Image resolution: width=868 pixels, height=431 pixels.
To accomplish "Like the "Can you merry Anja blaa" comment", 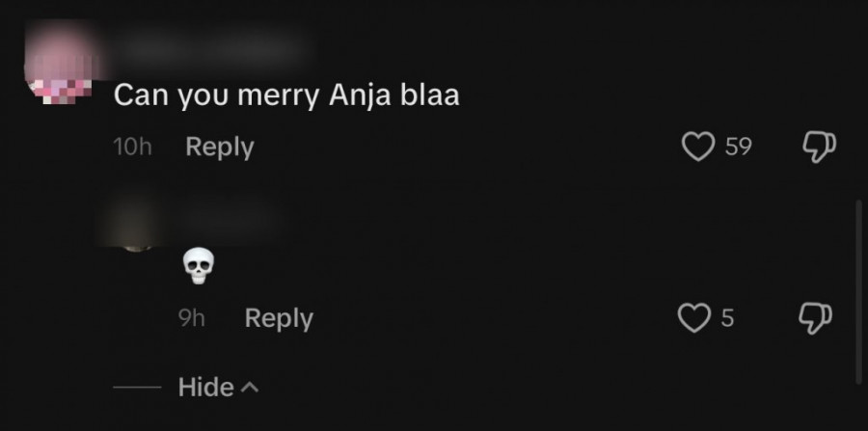I will tap(697, 147).
